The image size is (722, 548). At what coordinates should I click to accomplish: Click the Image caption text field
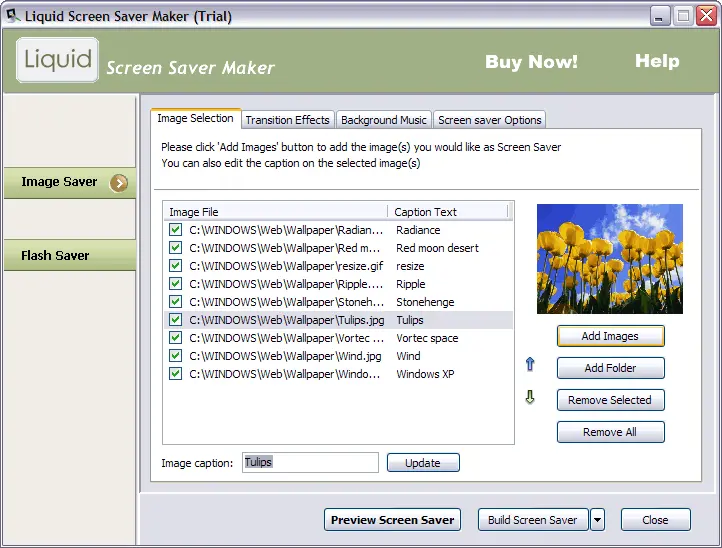(310, 462)
